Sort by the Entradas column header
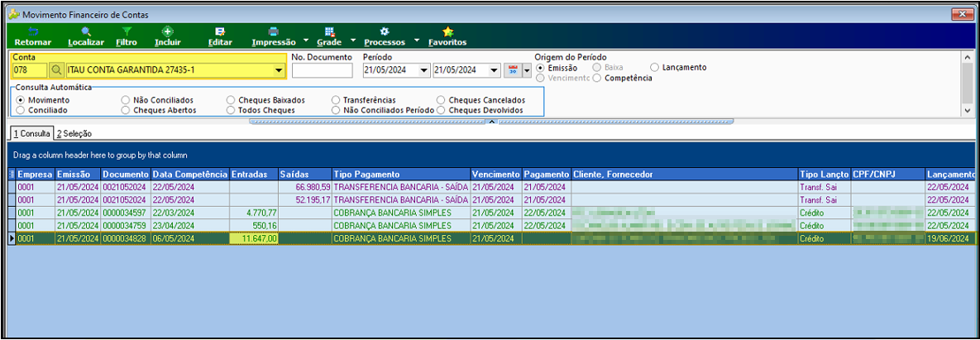Screen dimensions: 980x340 pos(254,175)
